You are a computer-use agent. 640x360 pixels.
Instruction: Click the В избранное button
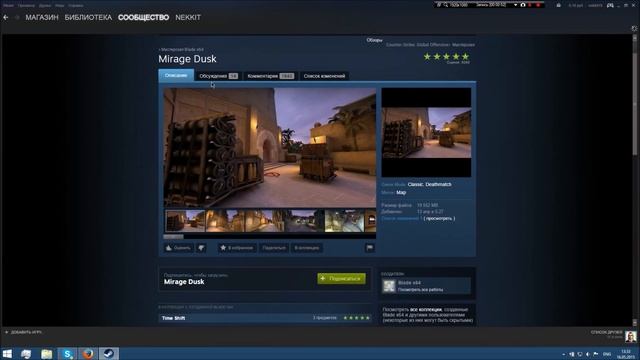coord(237,248)
